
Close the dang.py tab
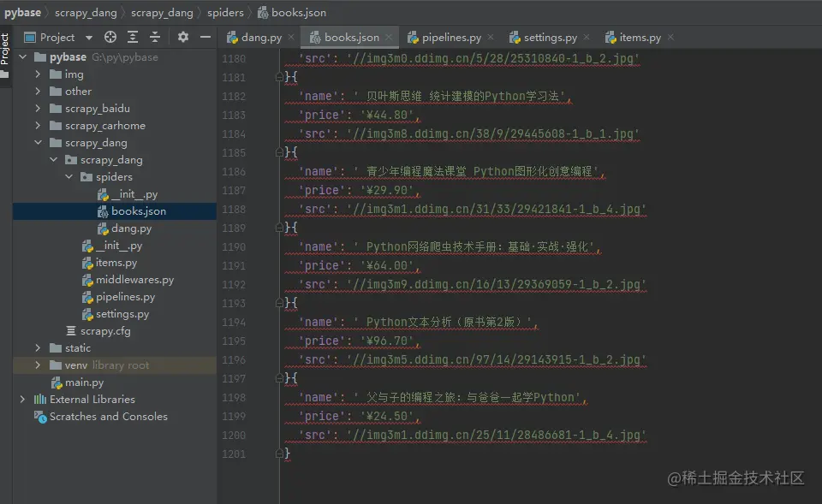291,37
